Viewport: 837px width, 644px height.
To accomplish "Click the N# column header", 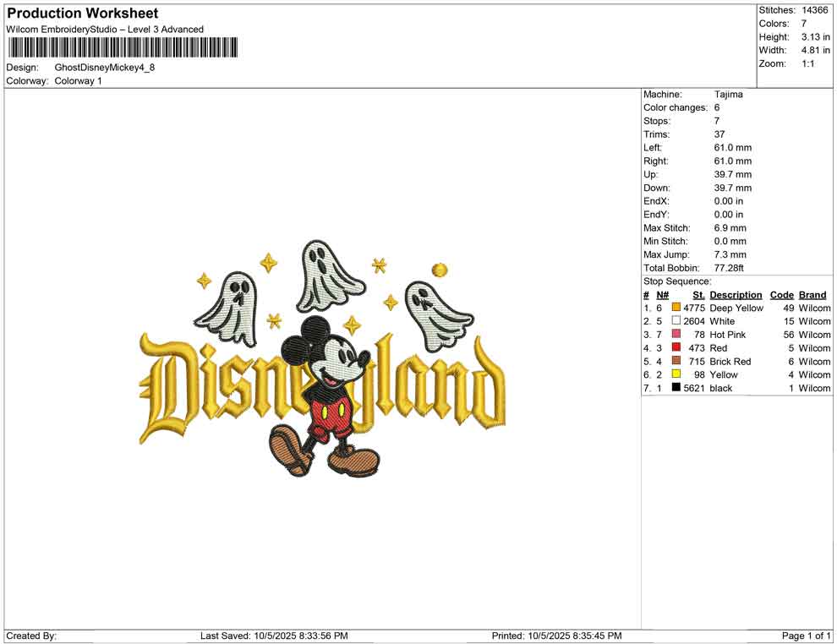I will (x=663, y=294).
